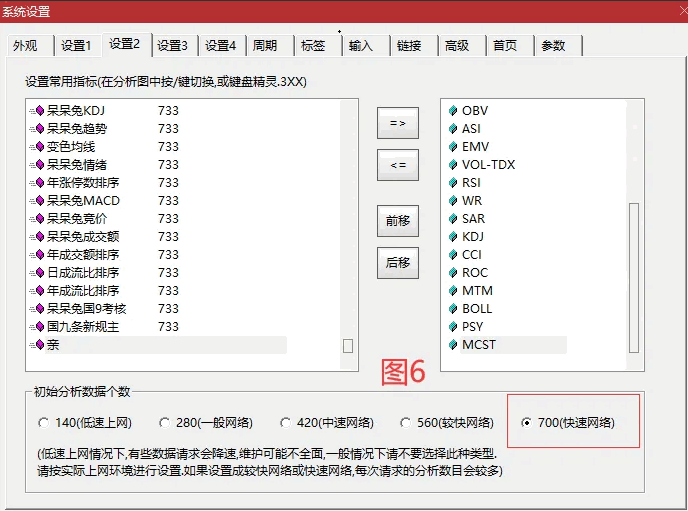Open the 设置4 tab
The width and height of the screenshot is (688, 511).
pos(221,46)
